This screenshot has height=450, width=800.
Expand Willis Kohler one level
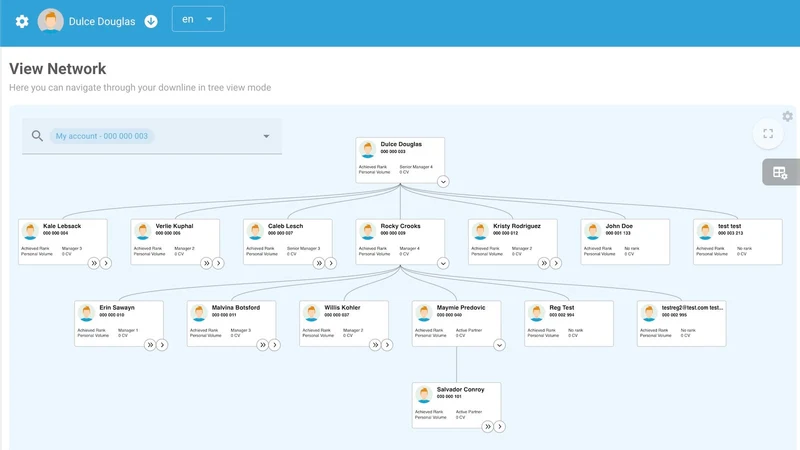pos(387,345)
